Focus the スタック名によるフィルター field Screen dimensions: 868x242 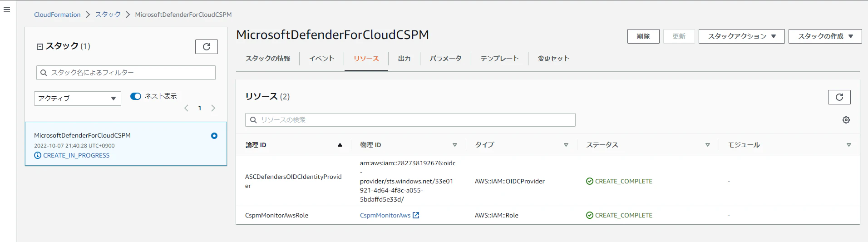[x=126, y=73]
